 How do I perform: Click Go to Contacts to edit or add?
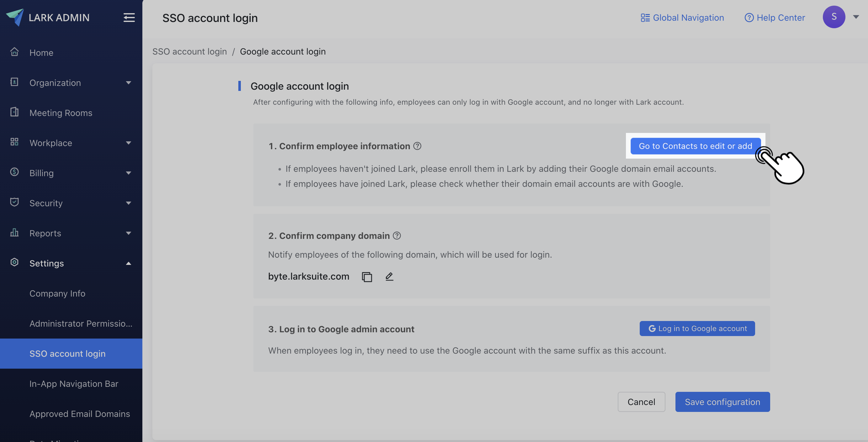tap(696, 146)
